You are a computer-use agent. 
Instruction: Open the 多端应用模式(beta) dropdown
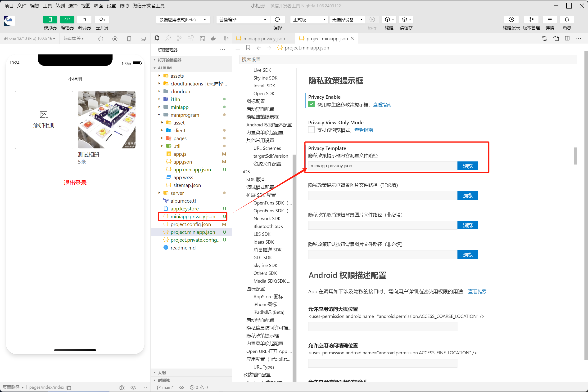[183, 19]
